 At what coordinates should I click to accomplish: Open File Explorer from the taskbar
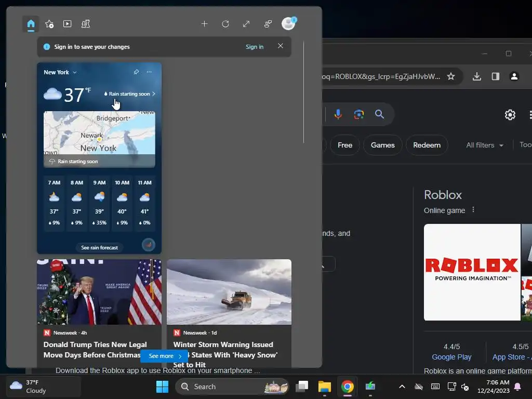click(324, 387)
